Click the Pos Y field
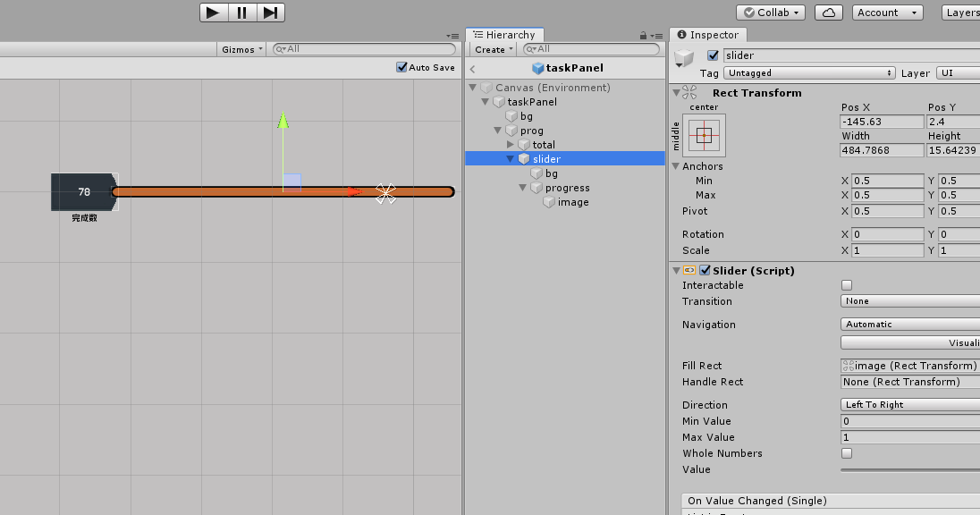The height and width of the screenshot is (515, 980). click(x=953, y=122)
